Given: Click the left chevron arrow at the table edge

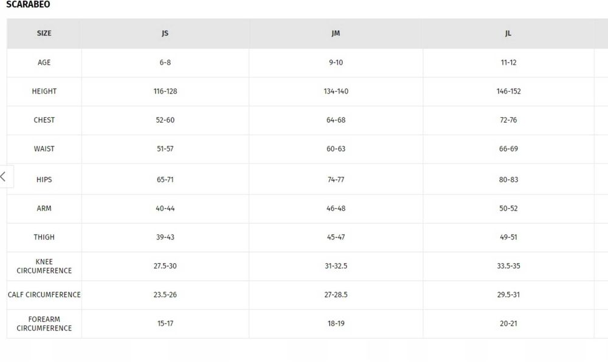Looking at the screenshot, I should point(4,177).
